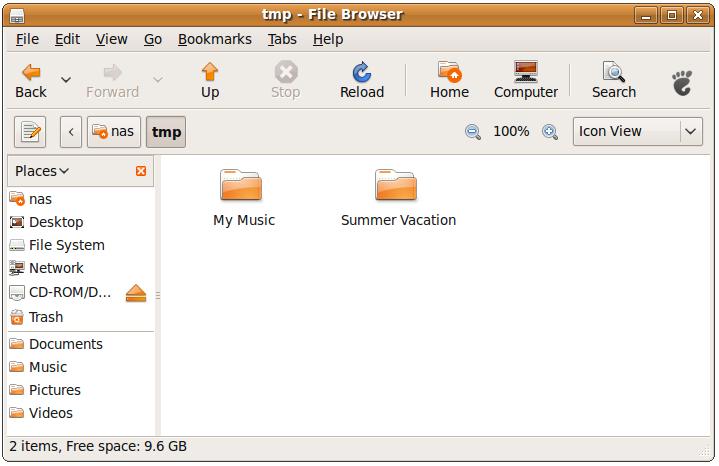Viewport: 719px width, 466px height.
Task: Reload the current folder
Action: [362, 81]
